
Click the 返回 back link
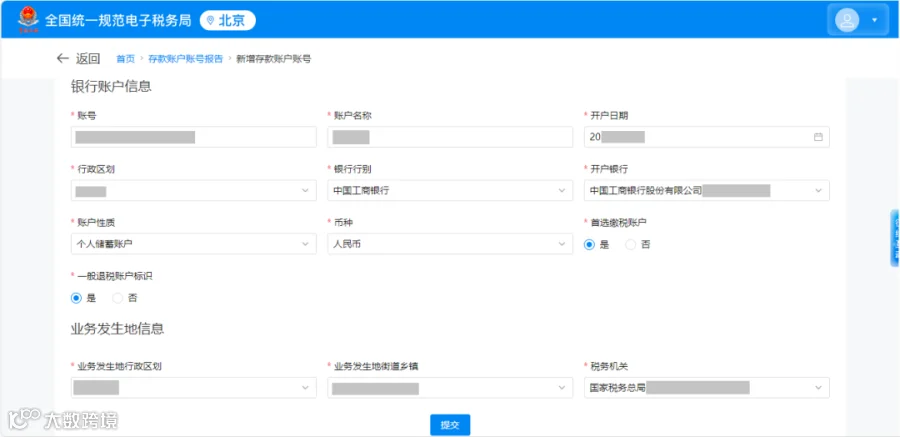88,58
